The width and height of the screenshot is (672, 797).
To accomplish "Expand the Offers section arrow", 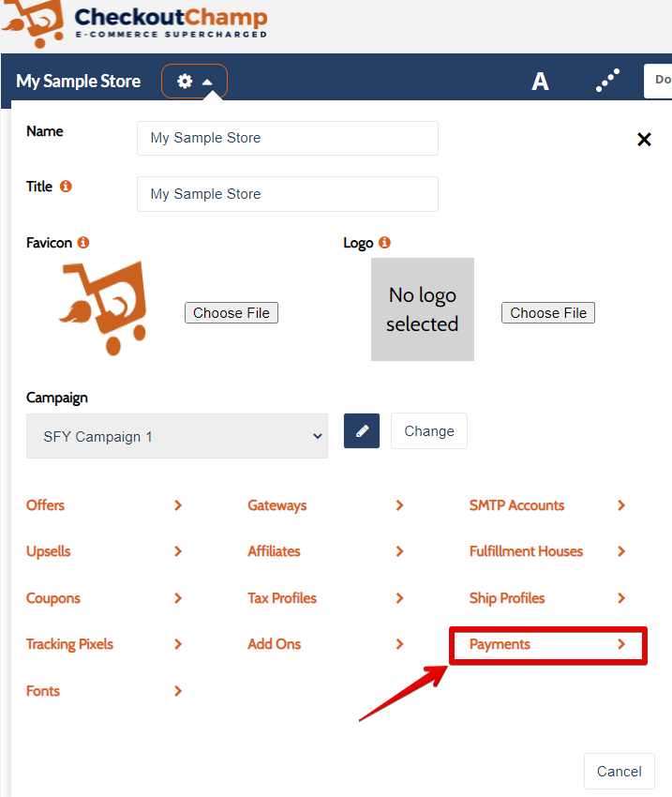I will [178, 505].
